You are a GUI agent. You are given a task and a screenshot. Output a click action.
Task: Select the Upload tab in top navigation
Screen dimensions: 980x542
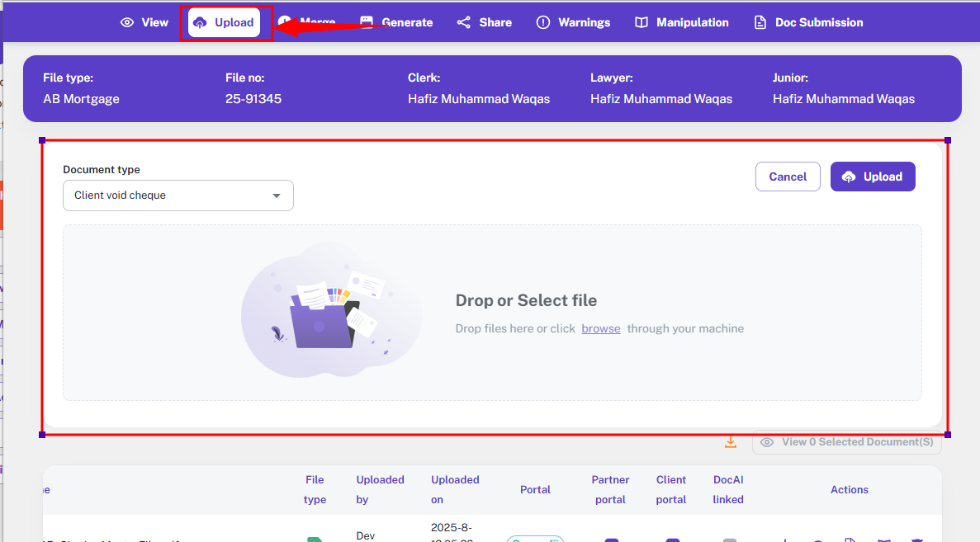pyautogui.click(x=225, y=22)
